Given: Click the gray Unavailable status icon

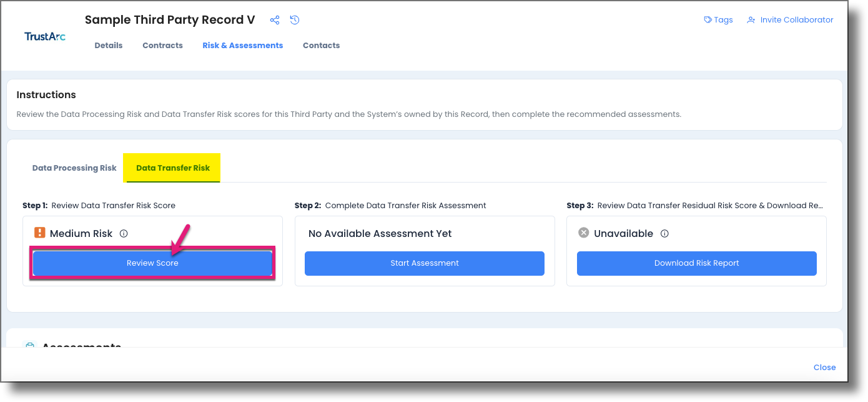Looking at the screenshot, I should click(583, 232).
